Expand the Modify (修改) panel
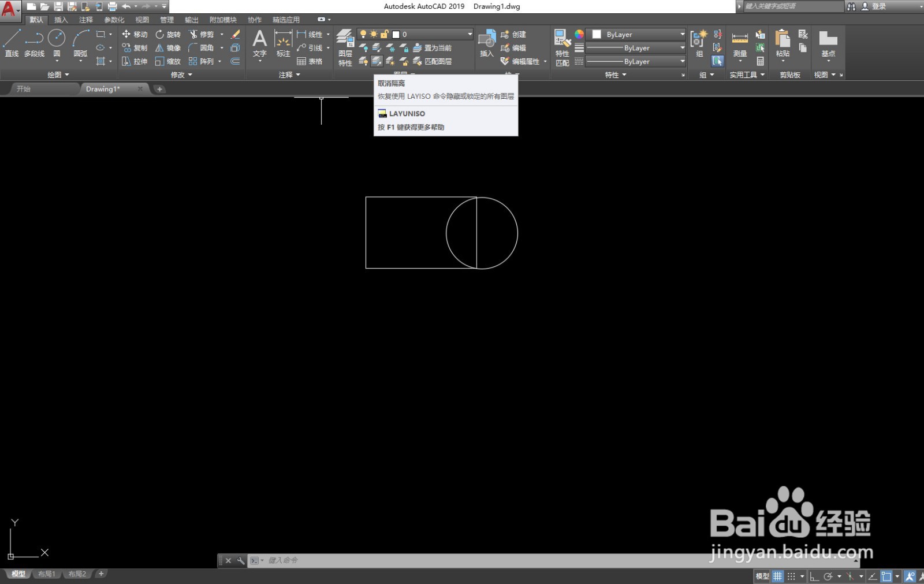 [x=182, y=75]
